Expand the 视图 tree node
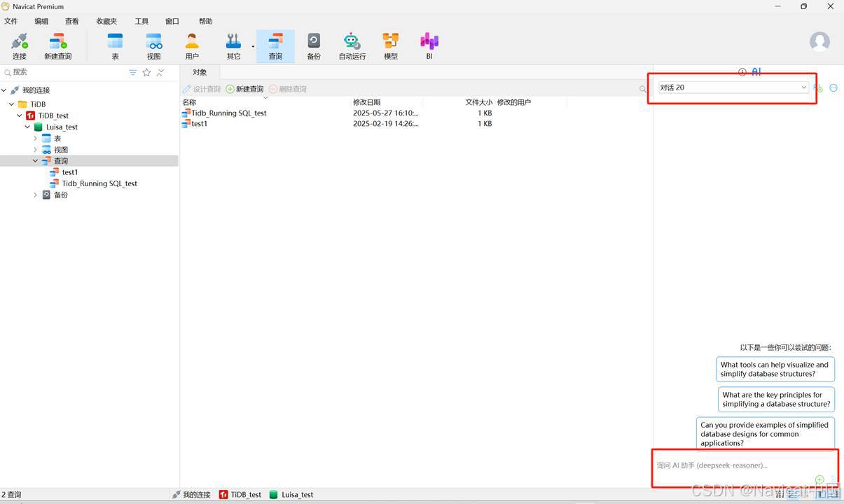This screenshot has width=844, height=504. pyautogui.click(x=36, y=150)
